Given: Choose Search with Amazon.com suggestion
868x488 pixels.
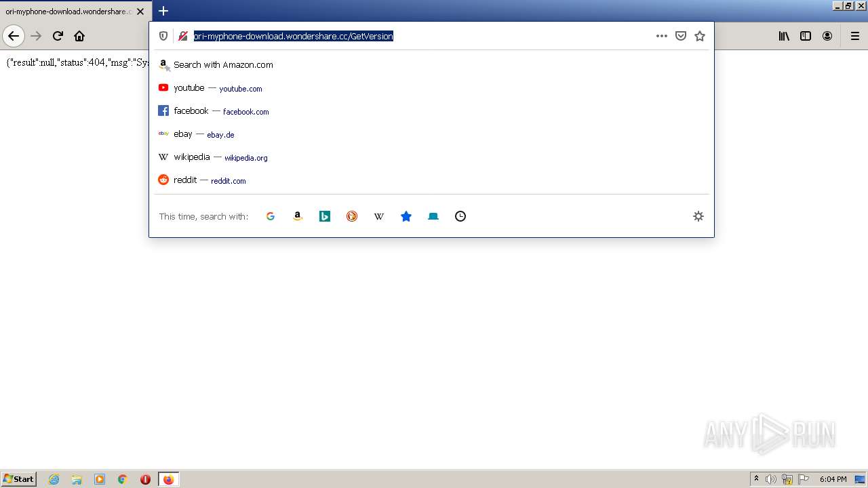Looking at the screenshot, I should (x=431, y=64).
